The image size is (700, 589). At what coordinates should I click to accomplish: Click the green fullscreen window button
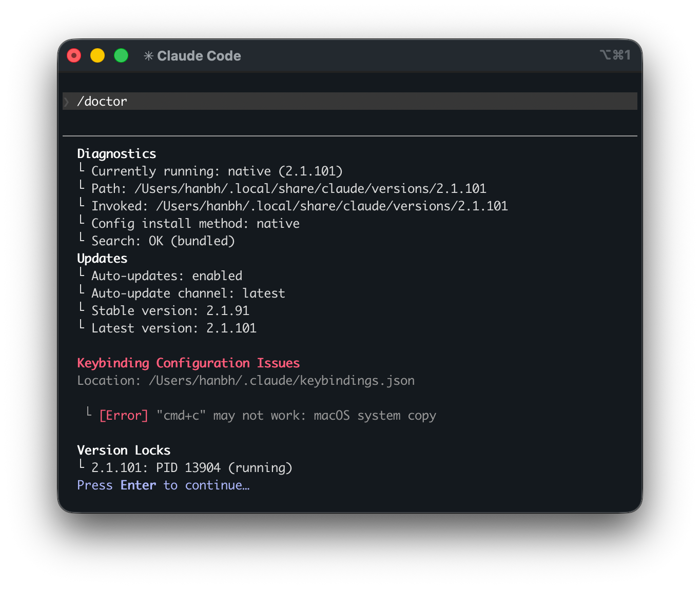tap(121, 55)
